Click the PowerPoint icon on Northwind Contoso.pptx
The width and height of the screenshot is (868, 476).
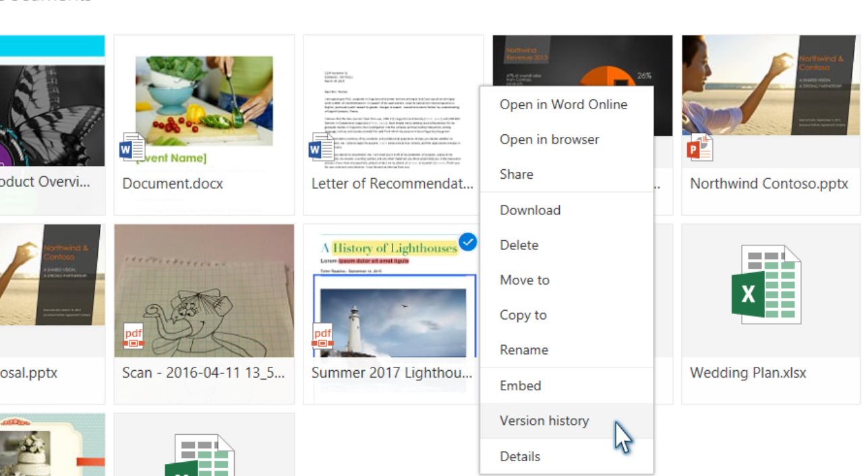[x=699, y=147]
